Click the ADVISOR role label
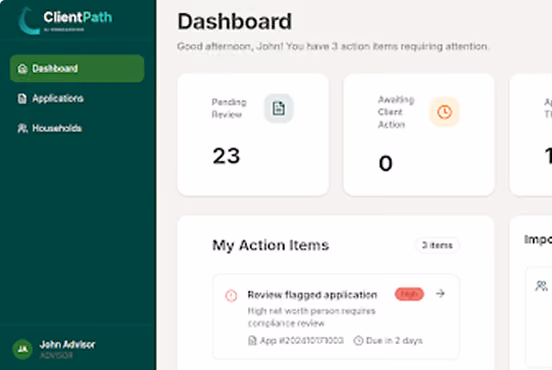Viewport: 552px width, 370px height. click(56, 355)
